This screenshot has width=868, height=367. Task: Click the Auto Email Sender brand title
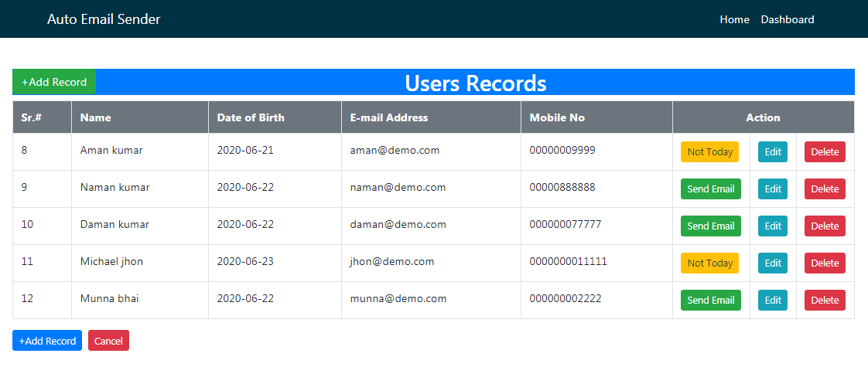point(104,19)
